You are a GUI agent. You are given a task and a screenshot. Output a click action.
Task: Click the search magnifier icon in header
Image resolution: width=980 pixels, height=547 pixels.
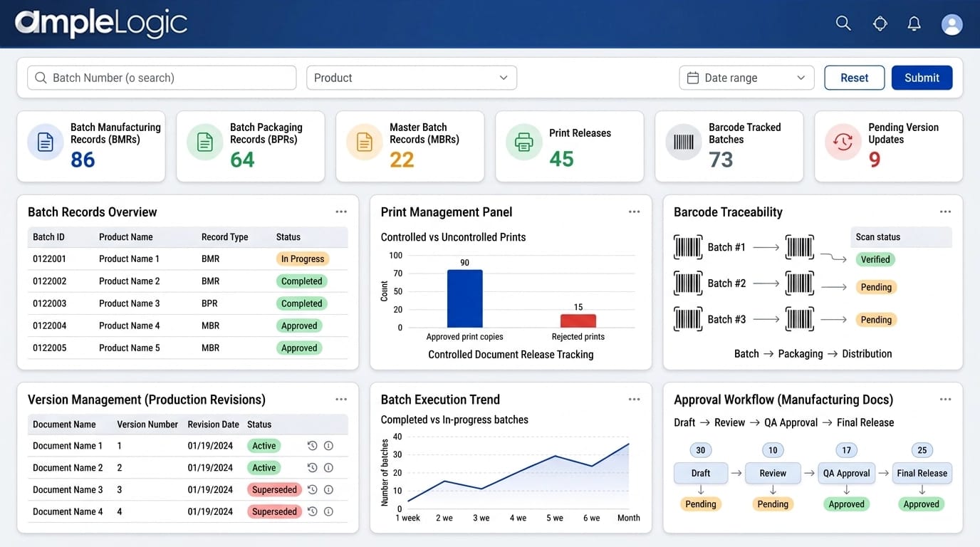coord(843,24)
